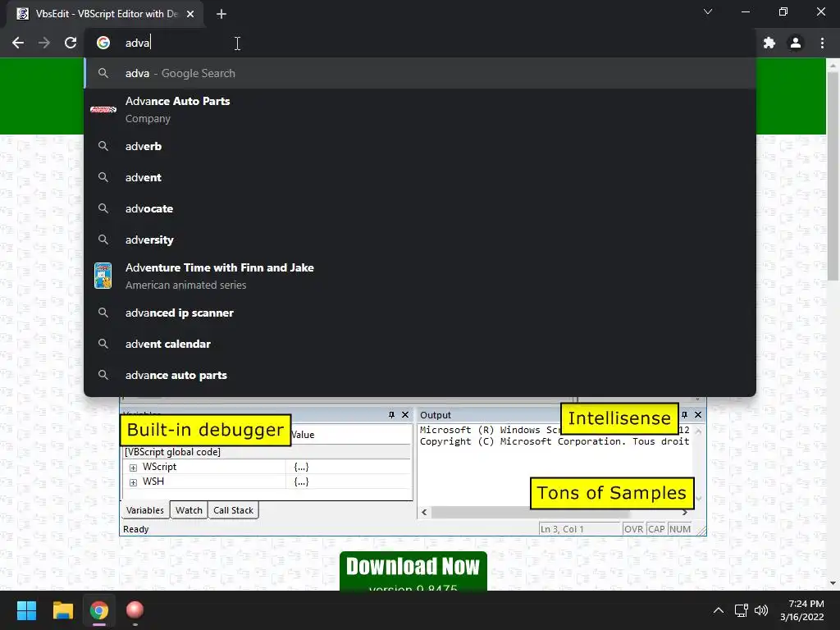Open the network tray icon
840x630 pixels.
[741, 610]
